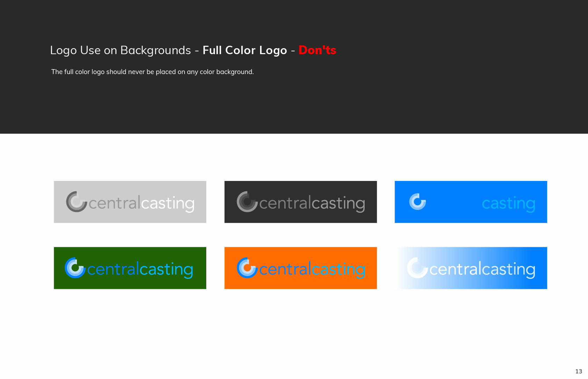This screenshot has width=588, height=379.
Task: Click the sentence about never using color backgrounds
Action: point(152,72)
